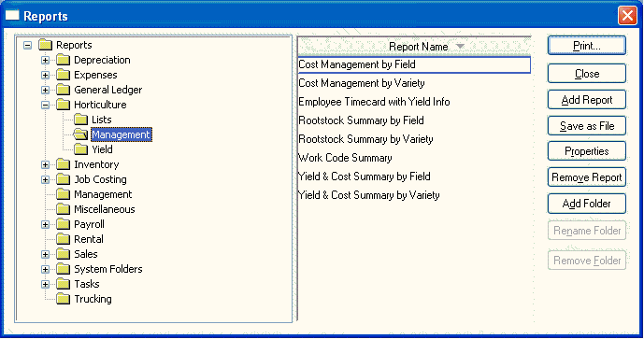
Task: Collapse the Horticulture folder
Action: pyautogui.click(x=45, y=106)
